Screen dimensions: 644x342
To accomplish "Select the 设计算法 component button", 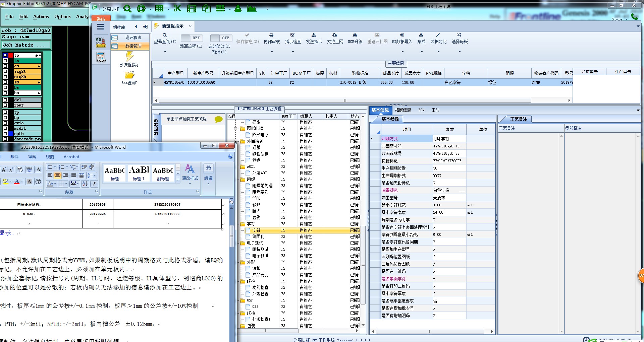I will pyautogui.click(x=130, y=38).
